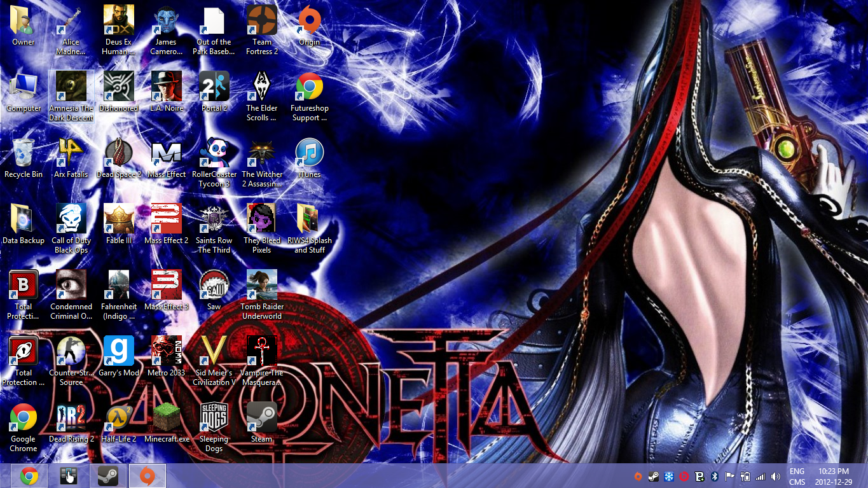Open the Garry's Mod shortcut
The image size is (868, 488).
[x=119, y=352]
